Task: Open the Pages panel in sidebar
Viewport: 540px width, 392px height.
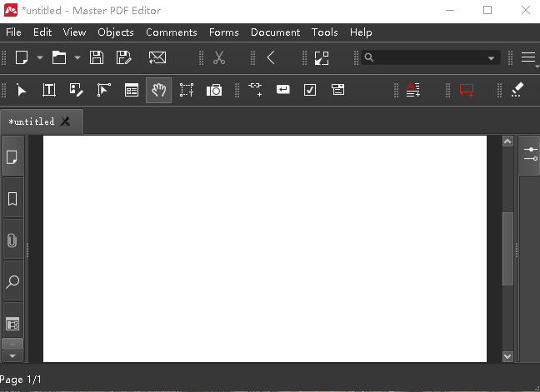Action: pos(12,157)
